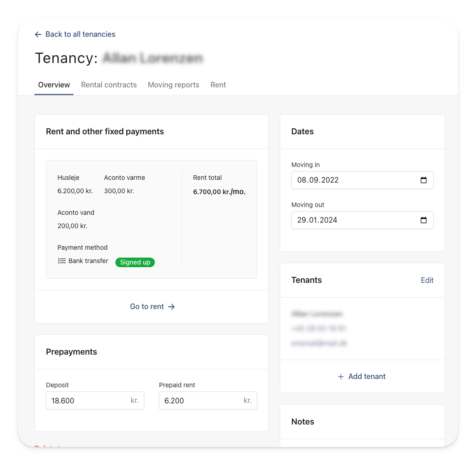Click the green Signed up badge

(135, 262)
